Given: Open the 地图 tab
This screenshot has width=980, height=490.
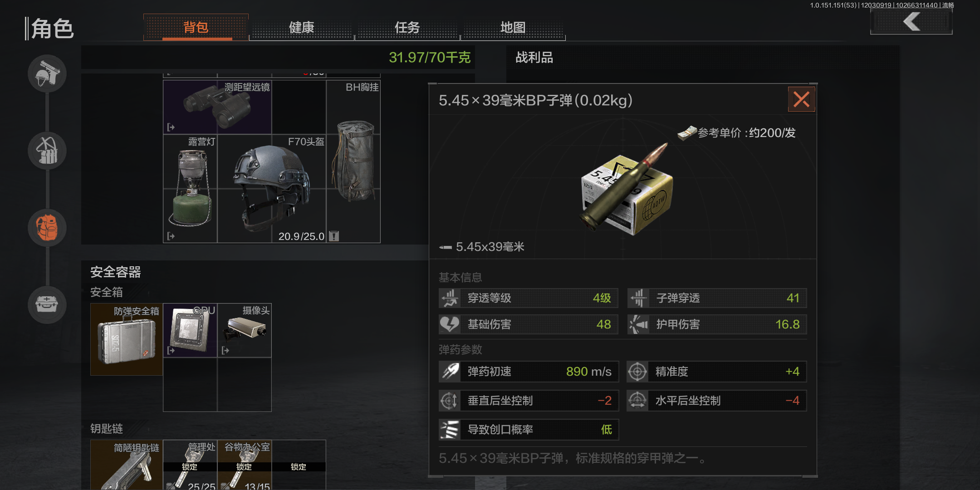Looking at the screenshot, I should pyautogui.click(x=513, y=28).
